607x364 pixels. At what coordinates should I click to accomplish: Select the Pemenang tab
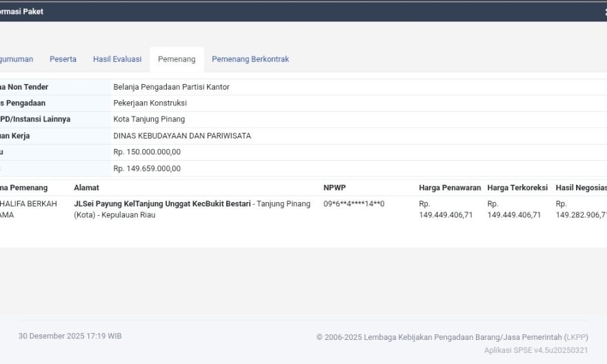177,59
